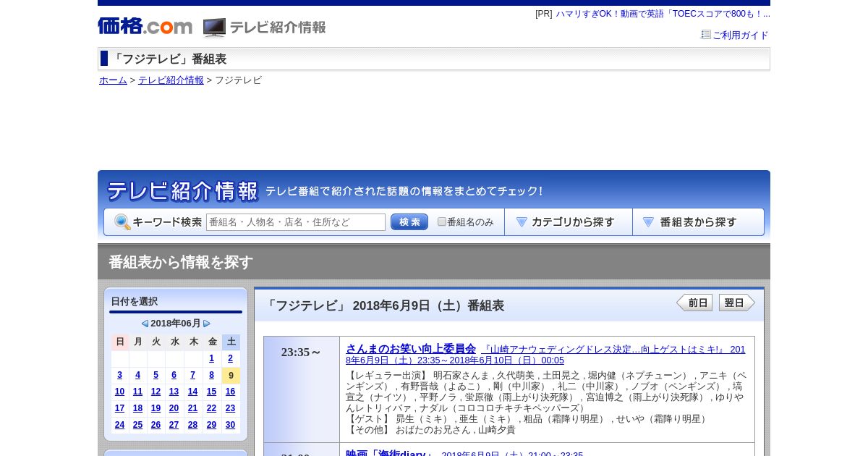Focus the keyword search input field

click(296, 222)
